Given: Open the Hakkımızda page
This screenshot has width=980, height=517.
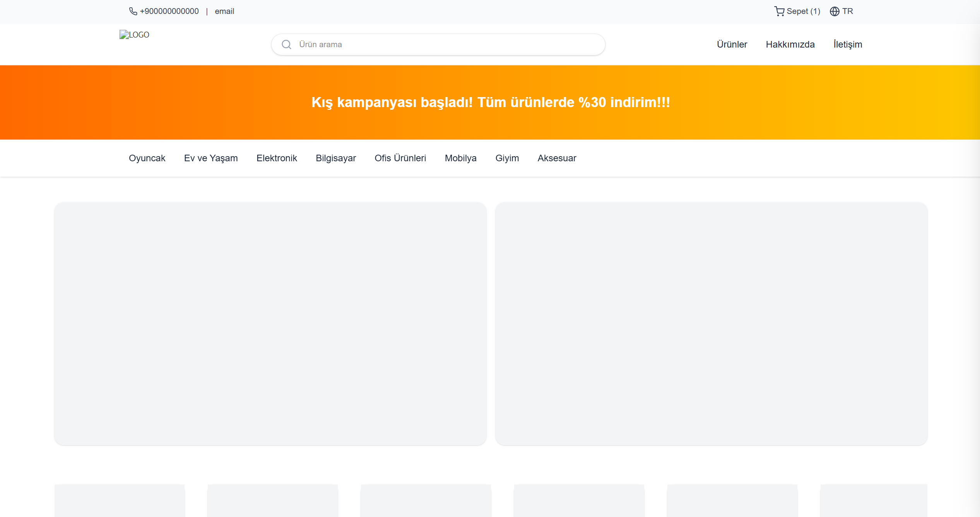Looking at the screenshot, I should coord(790,44).
